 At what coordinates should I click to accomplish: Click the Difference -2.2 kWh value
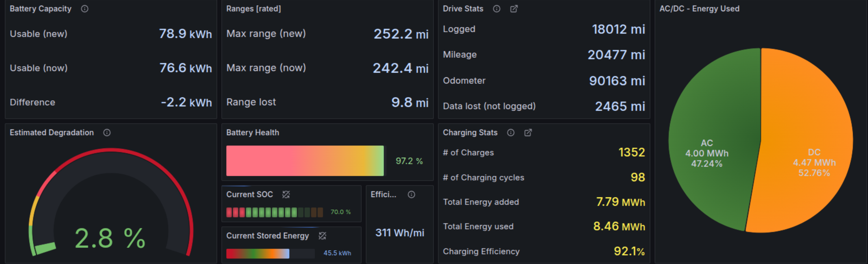pos(186,102)
